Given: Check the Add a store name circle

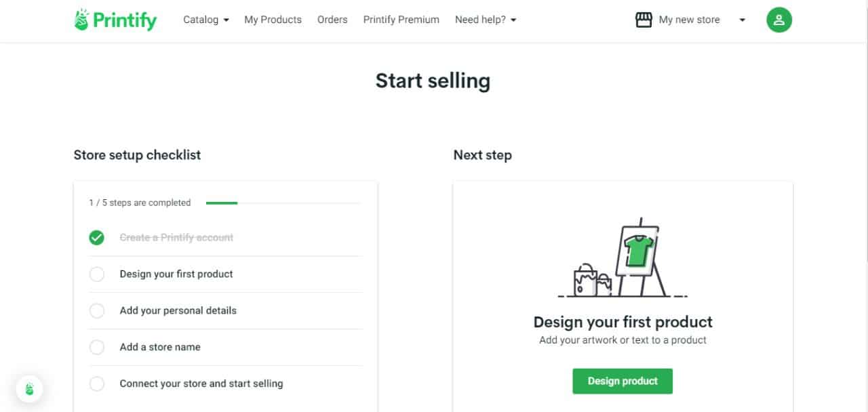Looking at the screenshot, I should [97, 348].
